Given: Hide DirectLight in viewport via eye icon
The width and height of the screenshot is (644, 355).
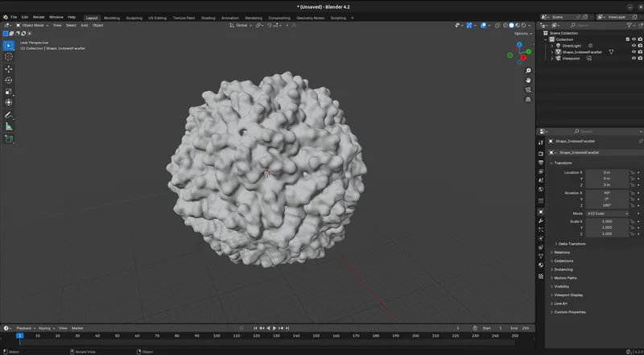Looking at the screenshot, I should pos(634,46).
